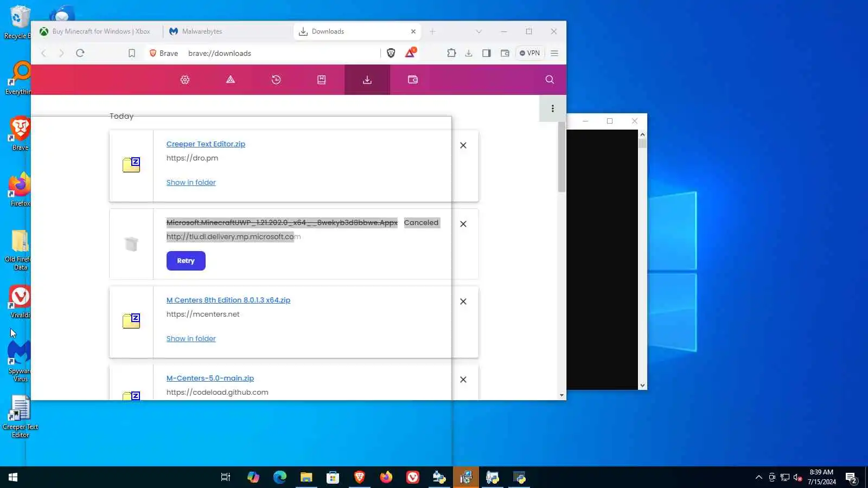Viewport: 868px width, 488px height.
Task: Select the Spyware Virus Malwarebytes desktop shortcut
Action: coord(20,361)
